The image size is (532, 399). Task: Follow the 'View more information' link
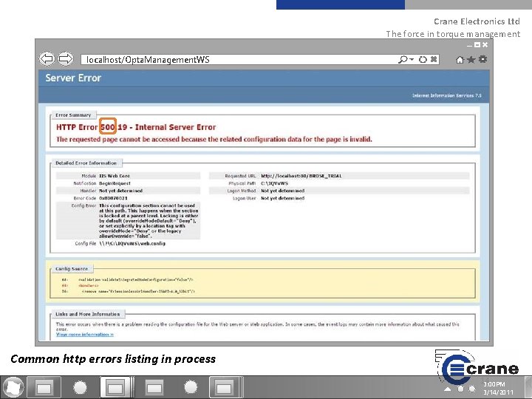(85, 335)
